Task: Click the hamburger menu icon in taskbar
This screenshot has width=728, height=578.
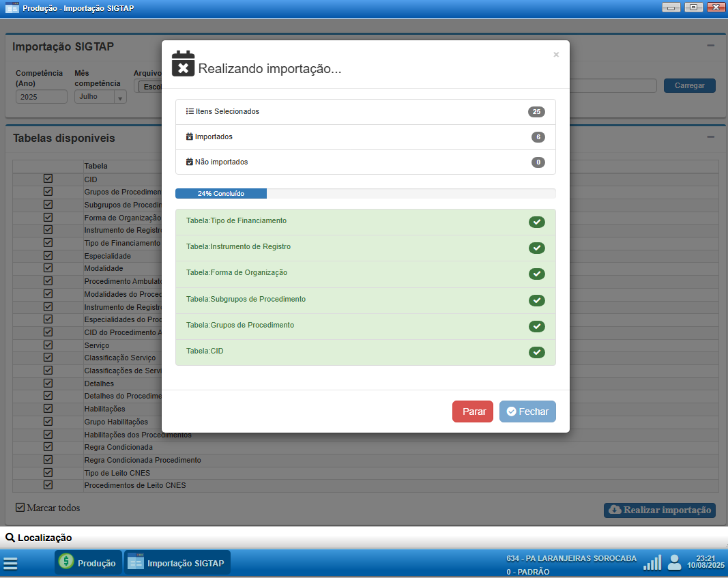Action: pos(10,564)
